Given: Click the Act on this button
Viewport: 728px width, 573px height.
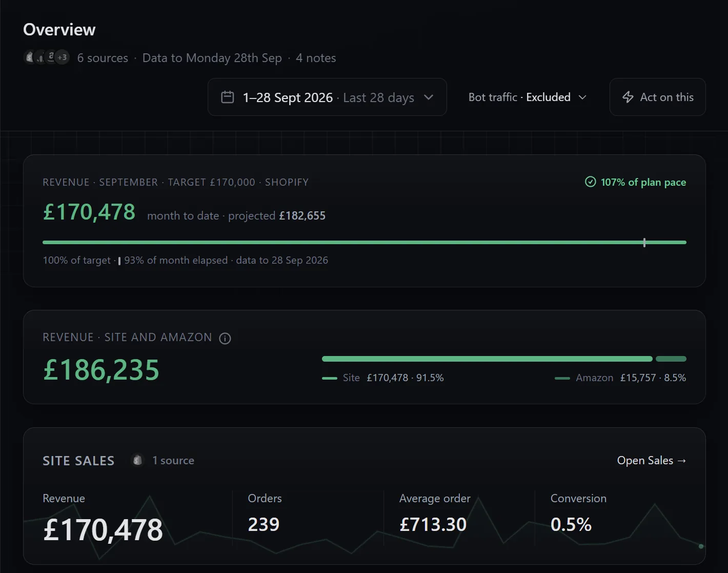Looking at the screenshot, I should point(657,97).
